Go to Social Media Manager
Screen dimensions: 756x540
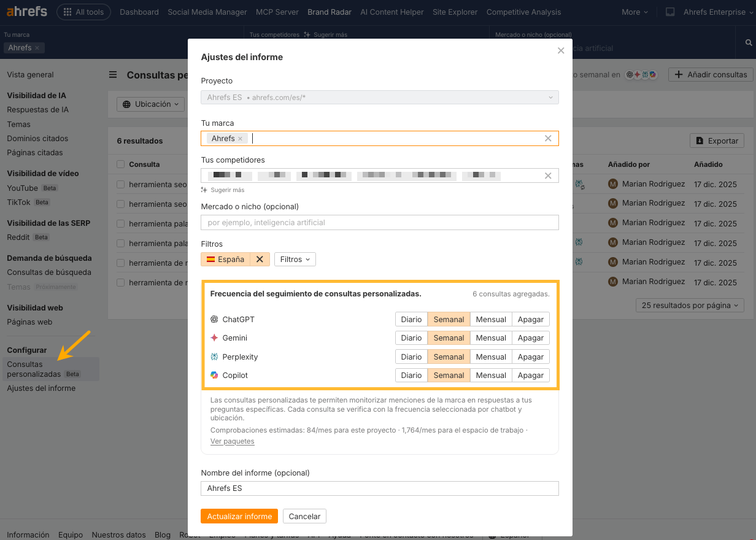point(207,12)
